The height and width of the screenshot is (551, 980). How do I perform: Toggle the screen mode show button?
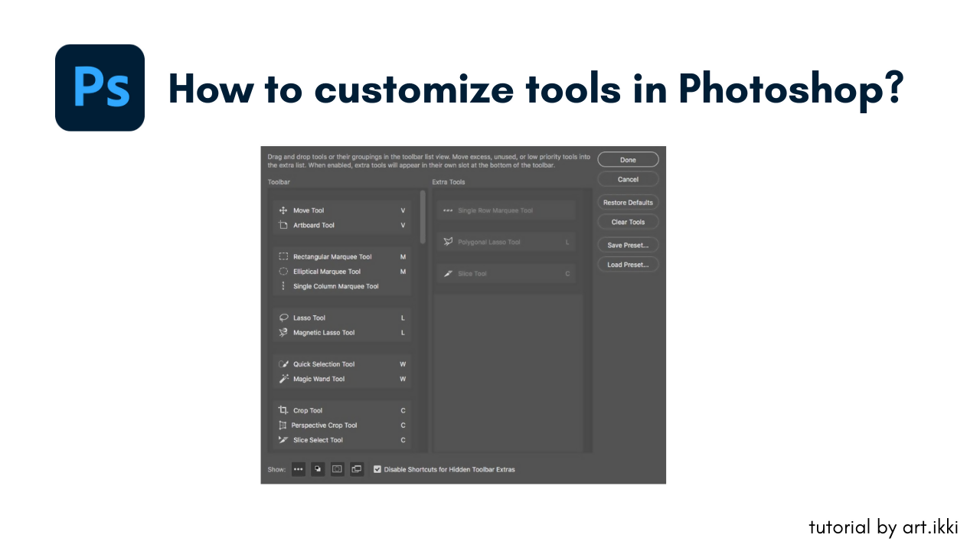click(357, 469)
